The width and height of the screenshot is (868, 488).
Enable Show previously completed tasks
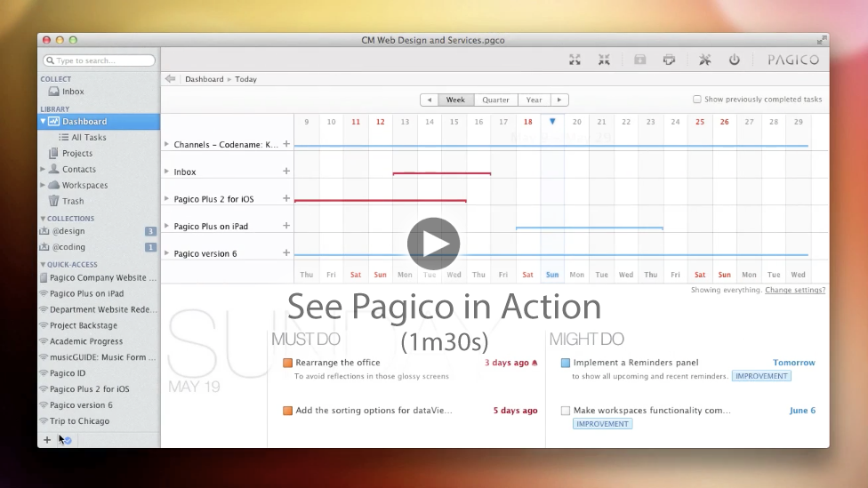point(697,99)
